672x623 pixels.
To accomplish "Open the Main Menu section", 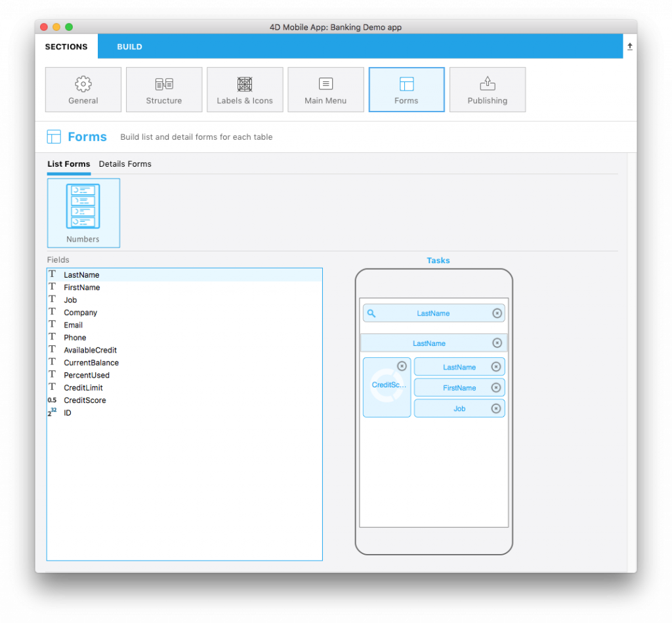I will click(325, 90).
